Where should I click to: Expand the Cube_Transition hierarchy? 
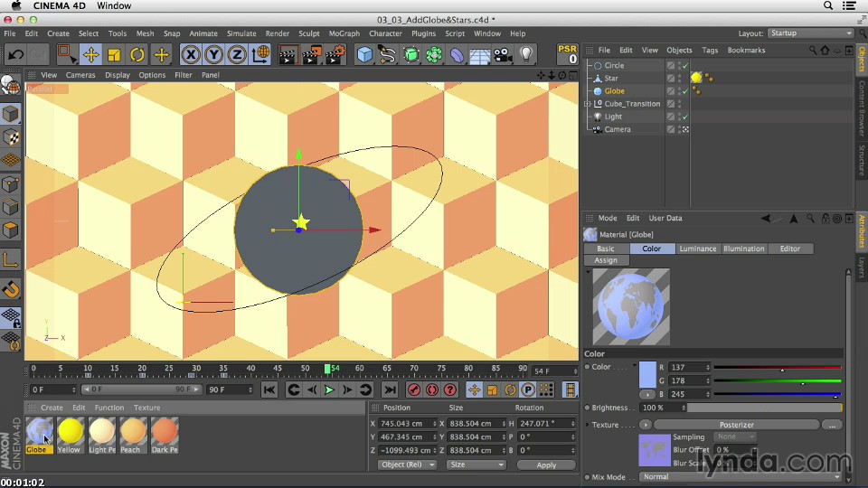pos(588,104)
